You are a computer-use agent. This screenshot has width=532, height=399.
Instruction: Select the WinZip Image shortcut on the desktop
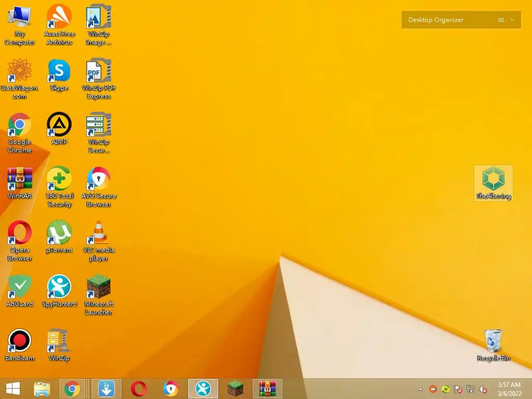coord(98,25)
